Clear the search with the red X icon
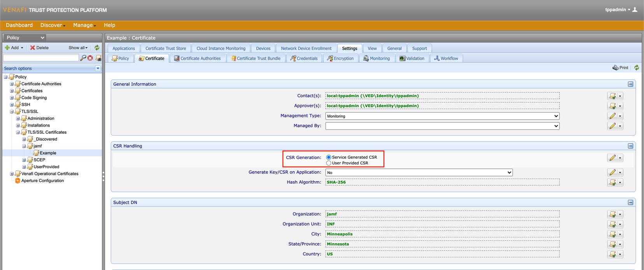Image resolution: width=644 pixels, height=270 pixels. (x=90, y=58)
